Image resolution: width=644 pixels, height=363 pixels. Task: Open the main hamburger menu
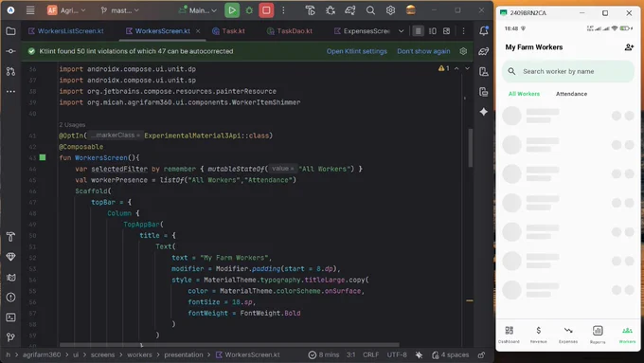(x=30, y=10)
